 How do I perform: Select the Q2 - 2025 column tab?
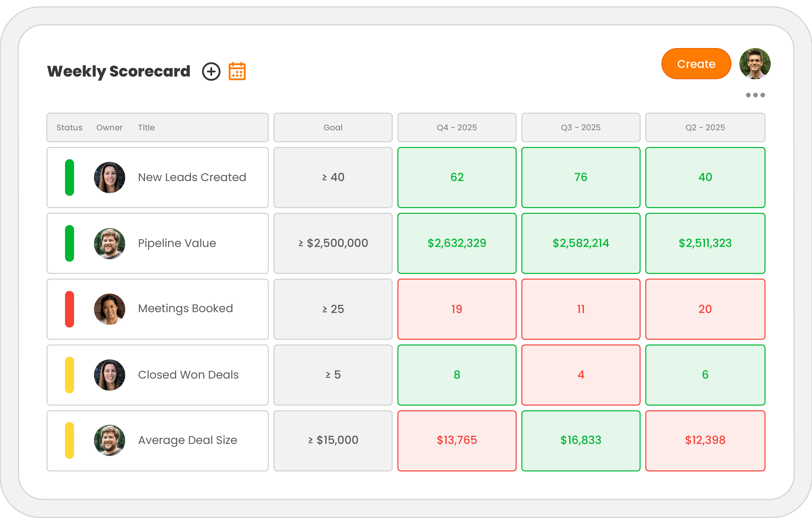tap(705, 127)
